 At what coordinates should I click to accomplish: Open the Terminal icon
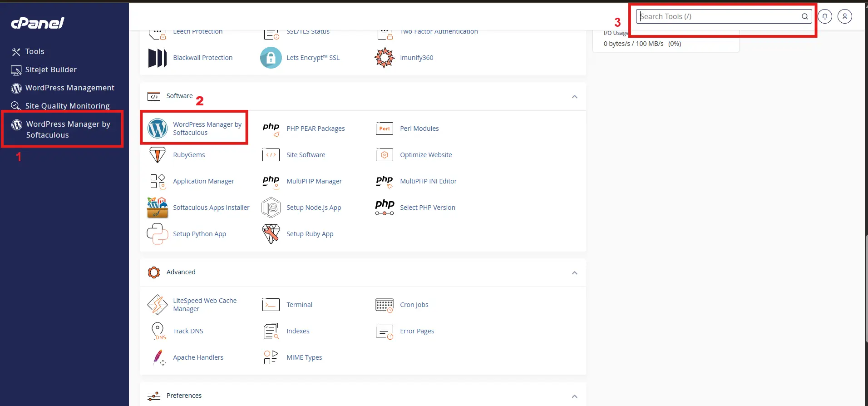coord(271,305)
